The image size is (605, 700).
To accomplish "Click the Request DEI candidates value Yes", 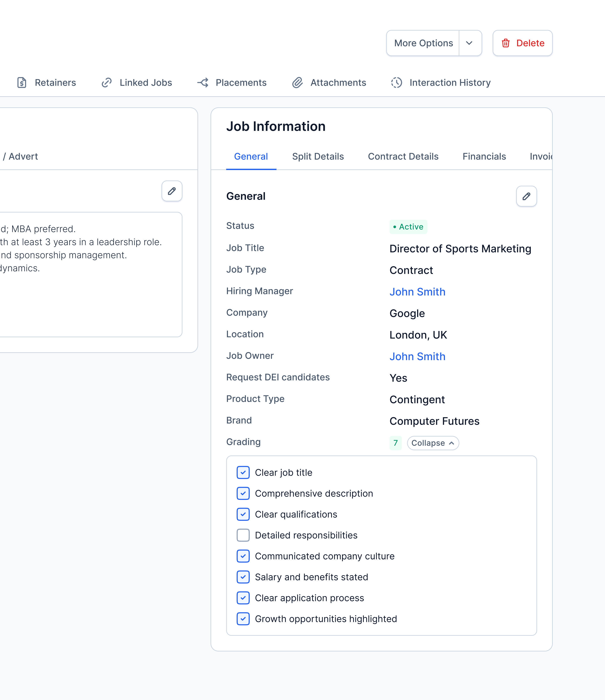I will (x=398, y=378).
